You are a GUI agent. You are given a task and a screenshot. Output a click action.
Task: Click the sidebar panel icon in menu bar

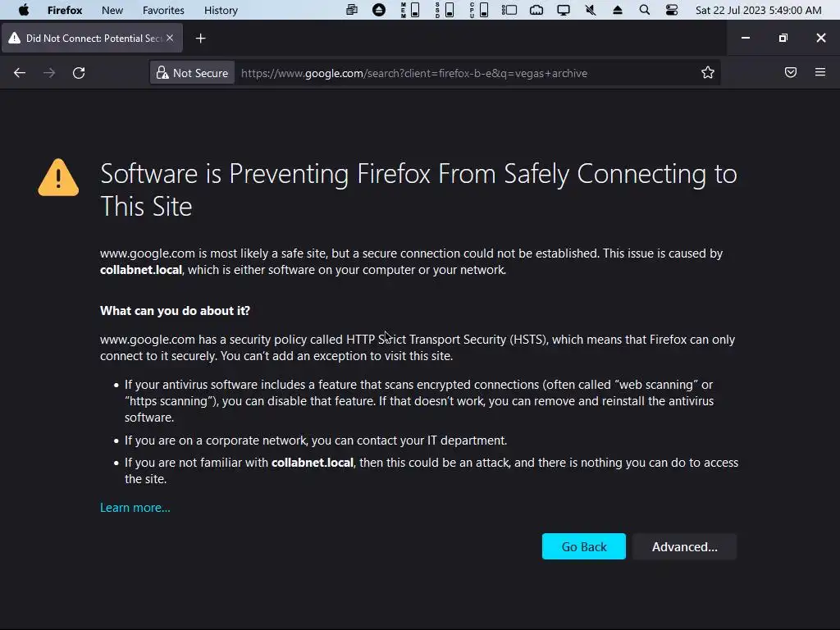(x=509, y=10)
